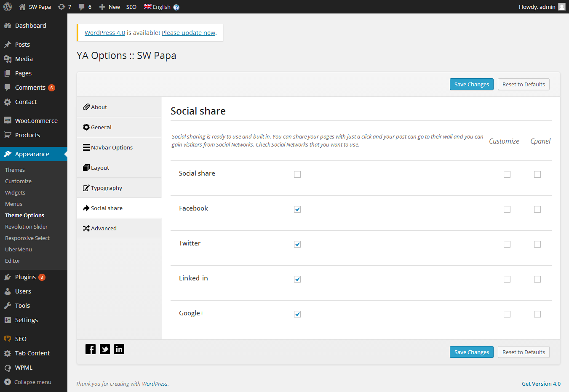
Task: Click the top Save Changes button
Action: (x=472, y=84)
